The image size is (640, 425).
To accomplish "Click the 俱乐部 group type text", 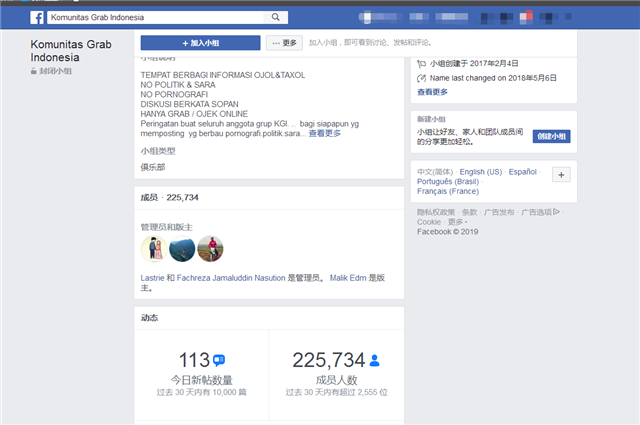I will pyautogui.click(x=153, y=167).
